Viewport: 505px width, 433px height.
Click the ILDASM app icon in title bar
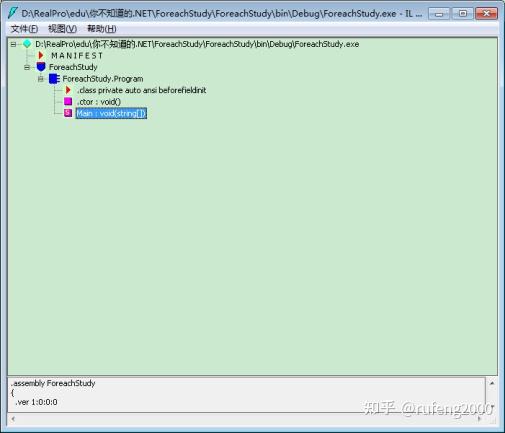(13, 13)
